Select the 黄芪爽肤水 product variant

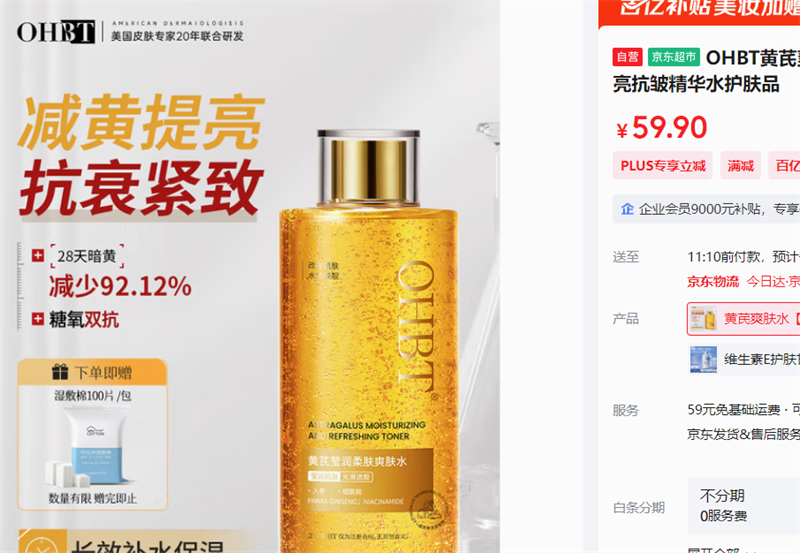[743, 319]
